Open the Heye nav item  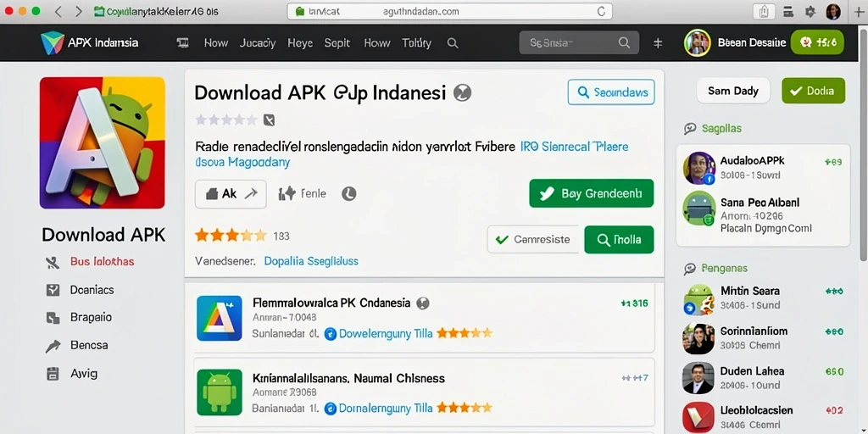tap(300, 43)
